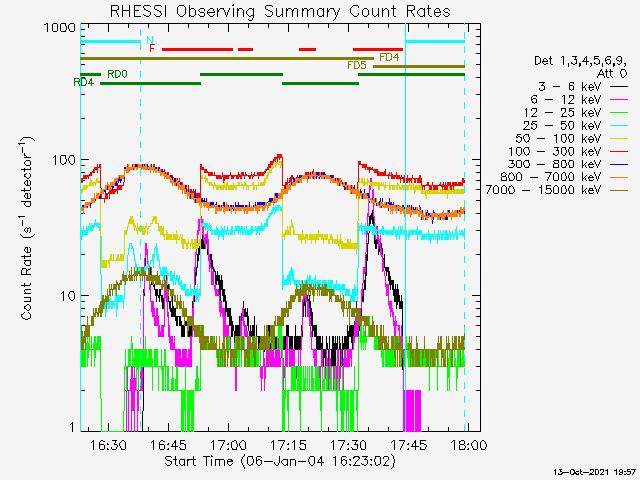Screen dimensions: 640x480
Task: Click the 17:45 time axis tick label
Action: [408, 444]
